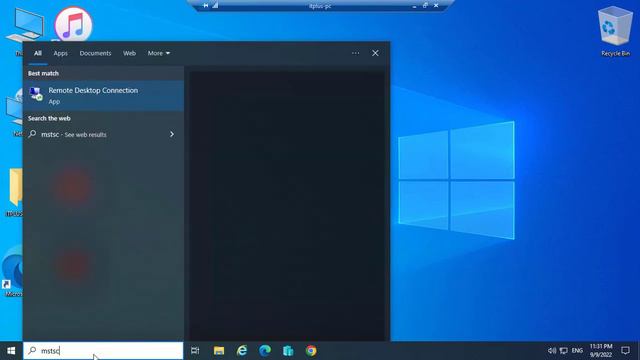Select the All search tab

(38, 53)
